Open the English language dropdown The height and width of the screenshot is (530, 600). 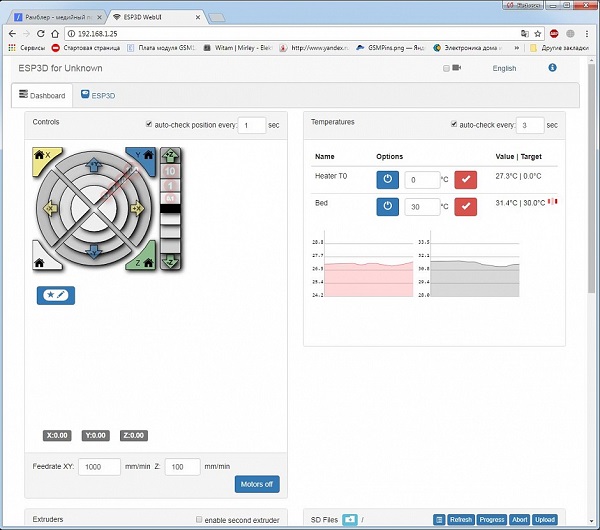[x=504, y=68]
